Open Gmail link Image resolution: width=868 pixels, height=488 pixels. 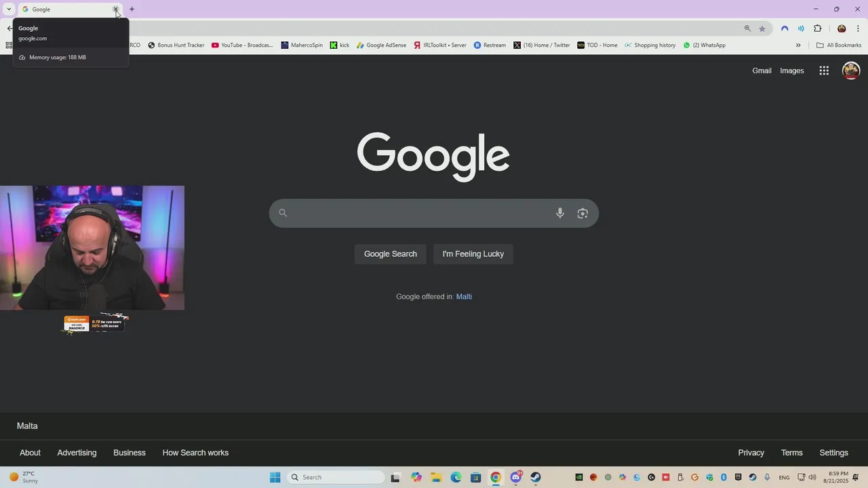tap(762, 70)
